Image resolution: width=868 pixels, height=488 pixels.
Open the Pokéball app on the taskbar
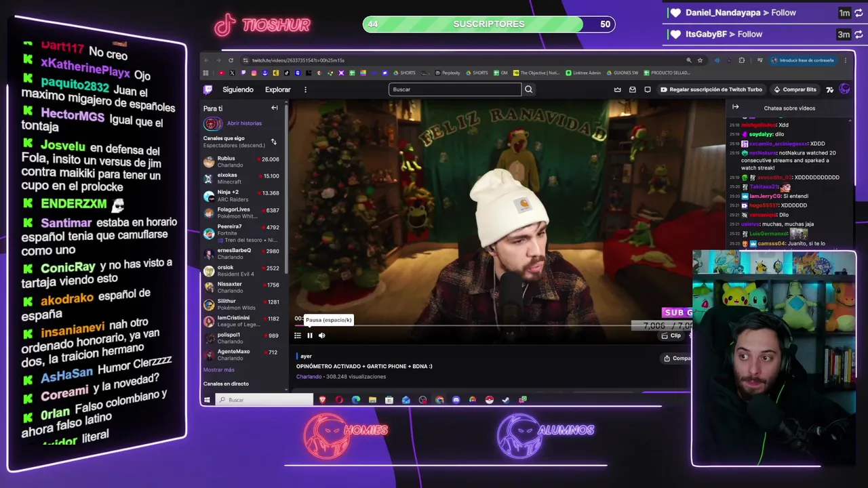point(489,400)
